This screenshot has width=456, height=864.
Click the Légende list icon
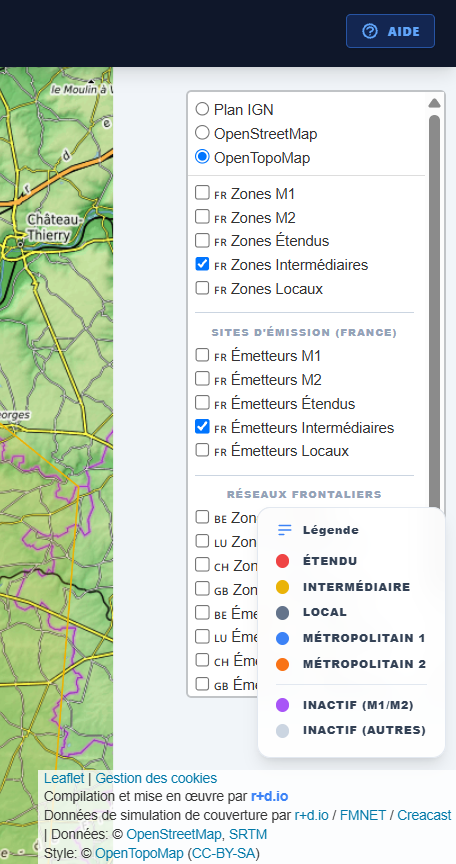[285, 530]
